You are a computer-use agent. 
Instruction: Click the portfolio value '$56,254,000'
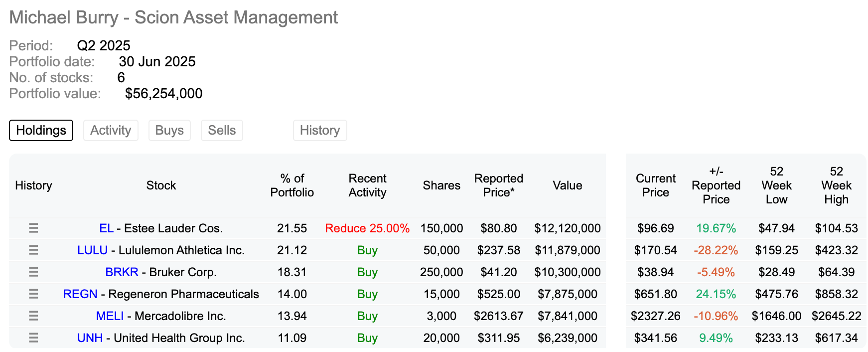tap(164, 94)
